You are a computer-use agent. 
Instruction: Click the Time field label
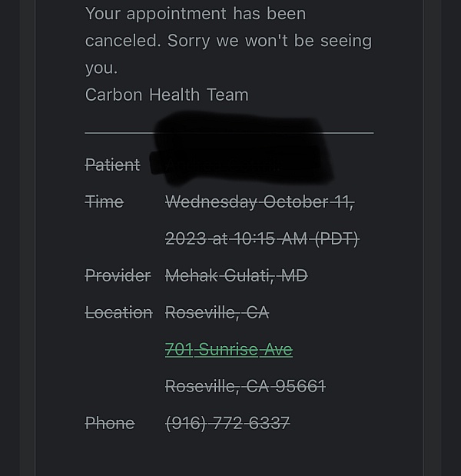104,202
